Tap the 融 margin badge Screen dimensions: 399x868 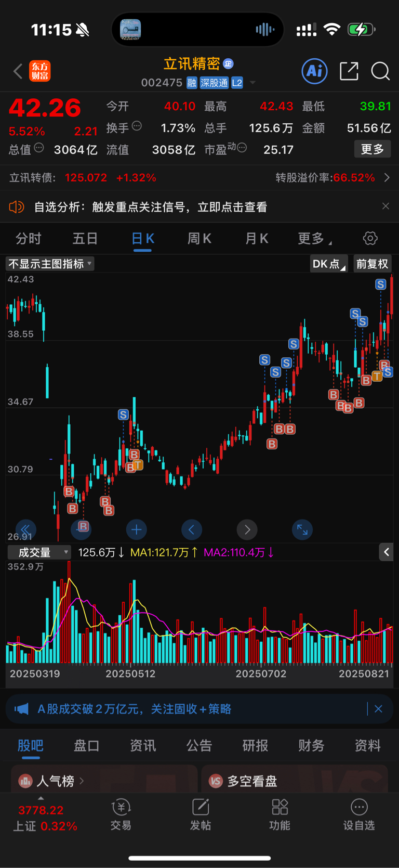coord(192,83)
